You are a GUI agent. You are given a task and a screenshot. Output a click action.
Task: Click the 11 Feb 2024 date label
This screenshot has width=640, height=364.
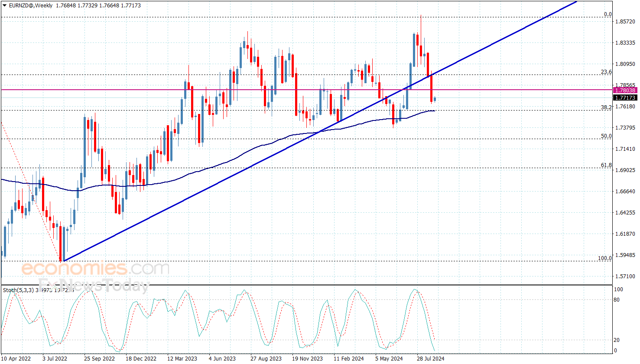point(348,358)
